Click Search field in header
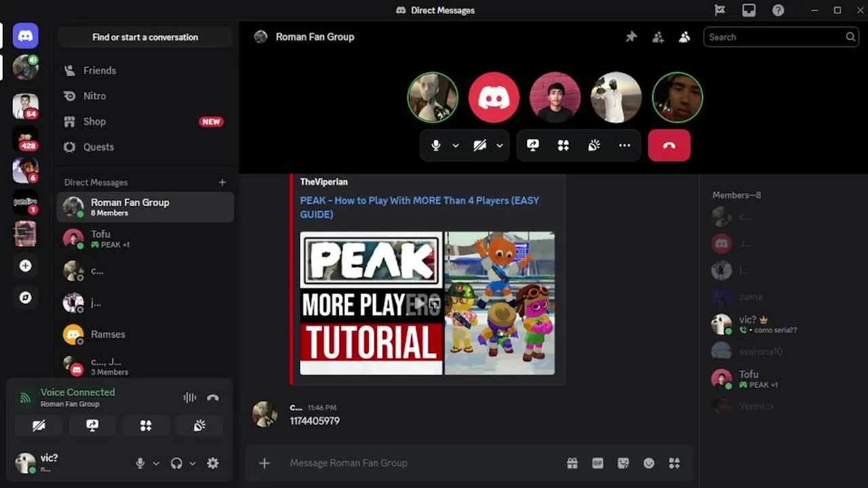Viewport: 868px width, 488px height. pos(781,37)
